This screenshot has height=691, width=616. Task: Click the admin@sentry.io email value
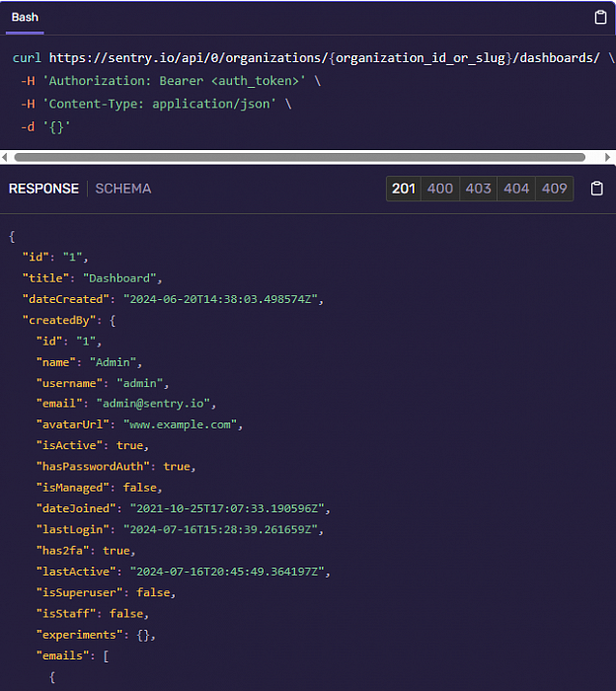(155, 404)
